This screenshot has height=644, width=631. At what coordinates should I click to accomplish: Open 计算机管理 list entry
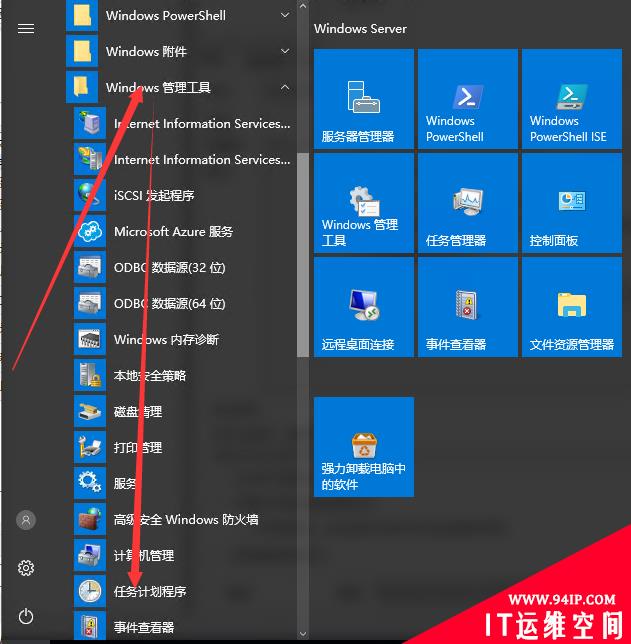click(185, 555)
